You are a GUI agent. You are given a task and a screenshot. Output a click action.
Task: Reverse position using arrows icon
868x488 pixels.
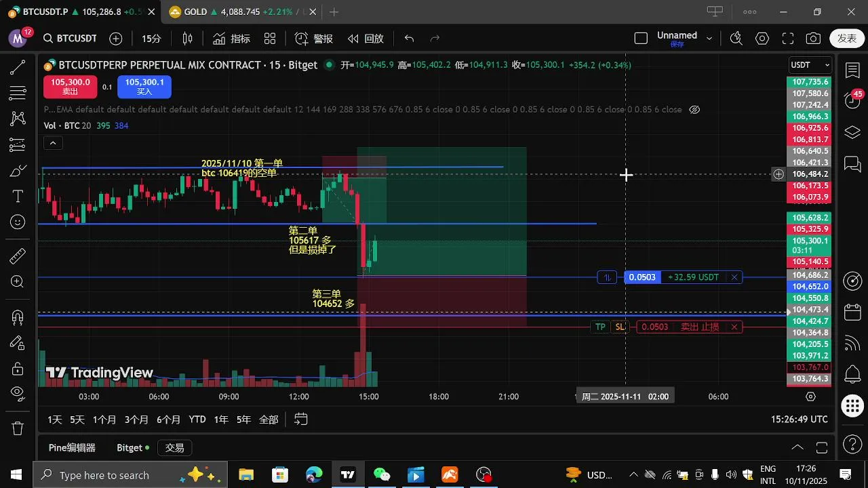(x=608, y=277)
